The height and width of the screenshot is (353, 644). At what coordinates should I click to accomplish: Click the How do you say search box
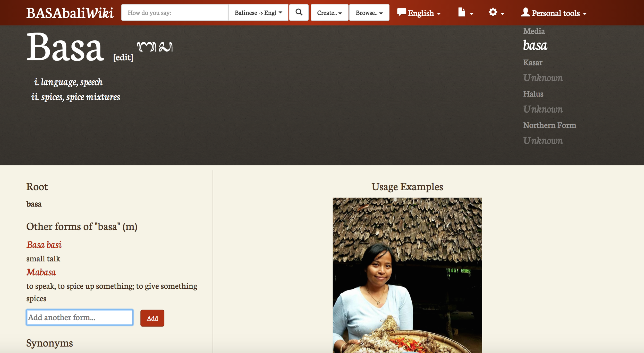[175, 13]
